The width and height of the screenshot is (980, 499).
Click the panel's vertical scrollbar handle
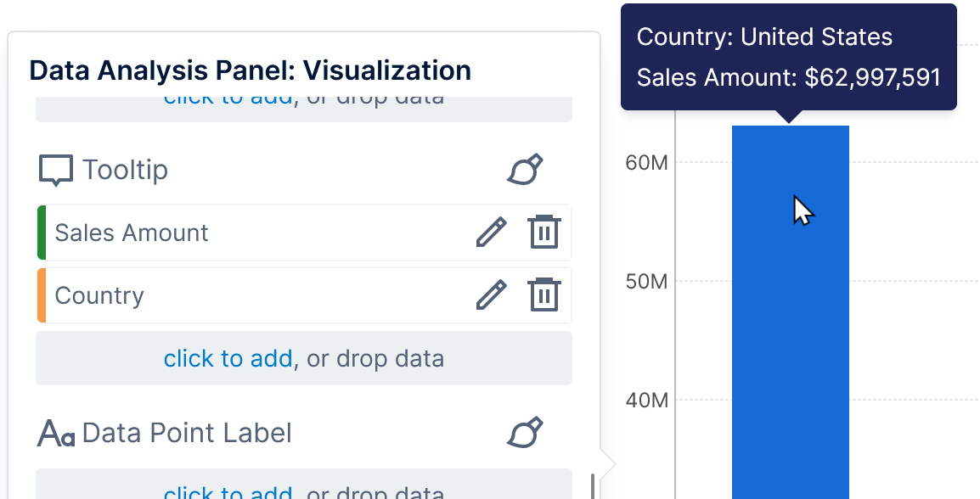[x=593, y=485]
